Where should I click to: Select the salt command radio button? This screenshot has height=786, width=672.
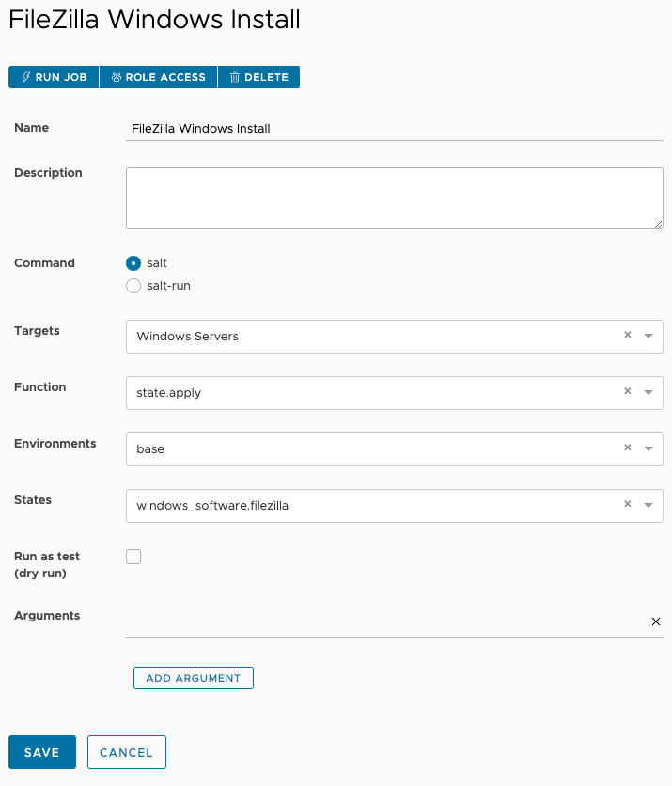point(133,263)
